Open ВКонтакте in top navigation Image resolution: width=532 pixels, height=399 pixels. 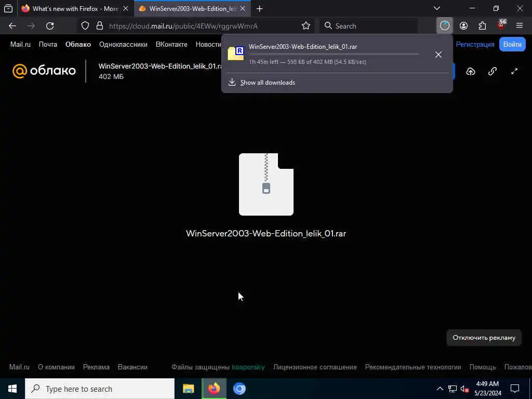171,45
